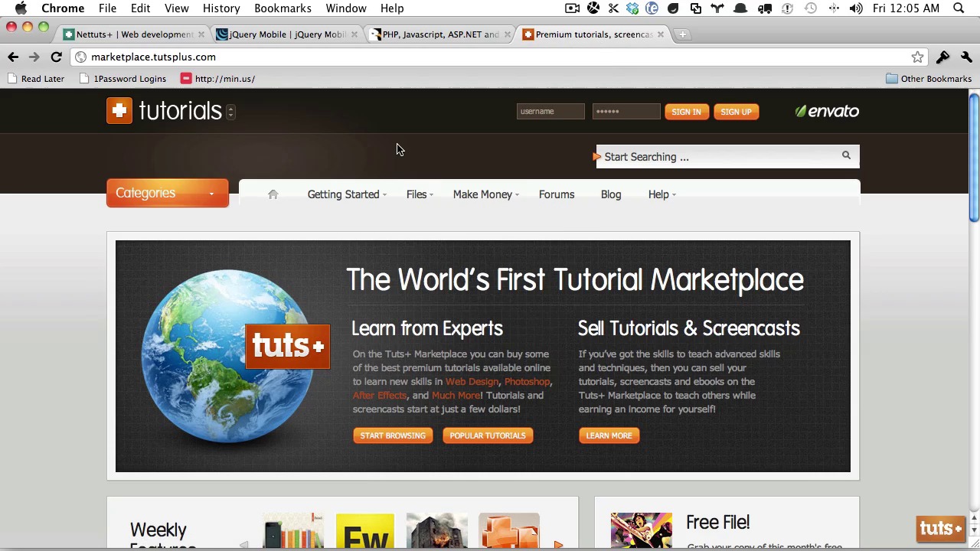Open the Chrome wrench settings menu
The width and height of the screenshot is (980, 551).
click(966, 57)
